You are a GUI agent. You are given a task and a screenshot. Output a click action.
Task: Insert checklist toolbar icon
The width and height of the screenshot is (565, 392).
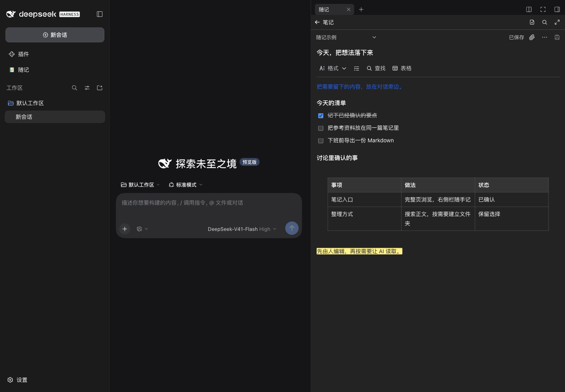click(x=357, y=68)
